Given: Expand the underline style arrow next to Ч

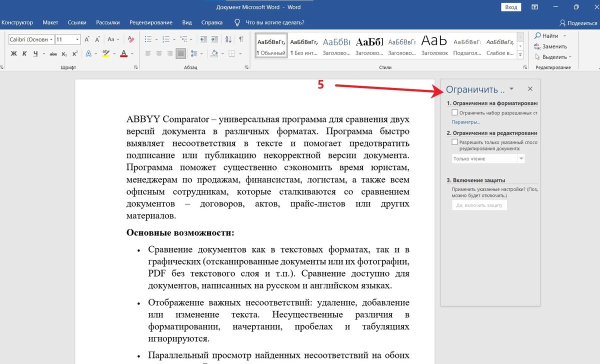Looking at the screenshot, I should coord(43,53).
